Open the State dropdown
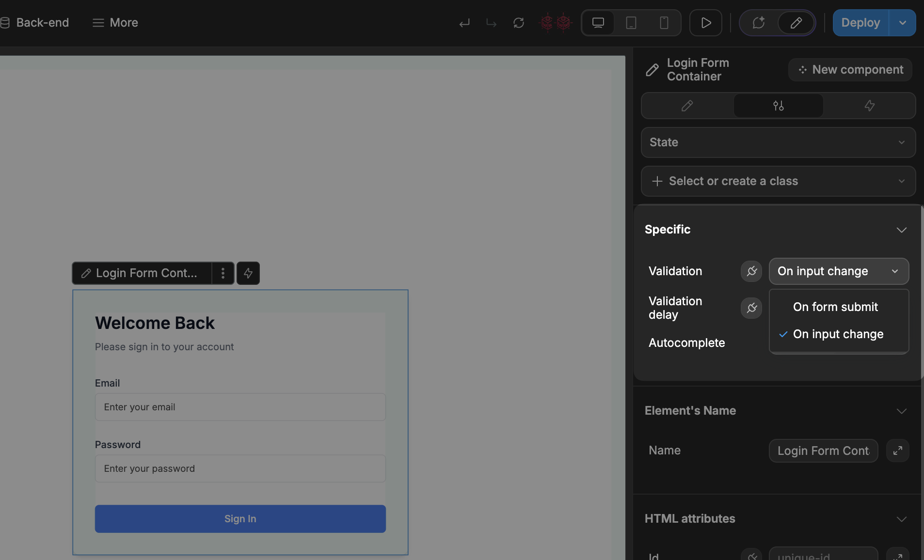This screenshot has width=924, height=560. click(778, 142)
